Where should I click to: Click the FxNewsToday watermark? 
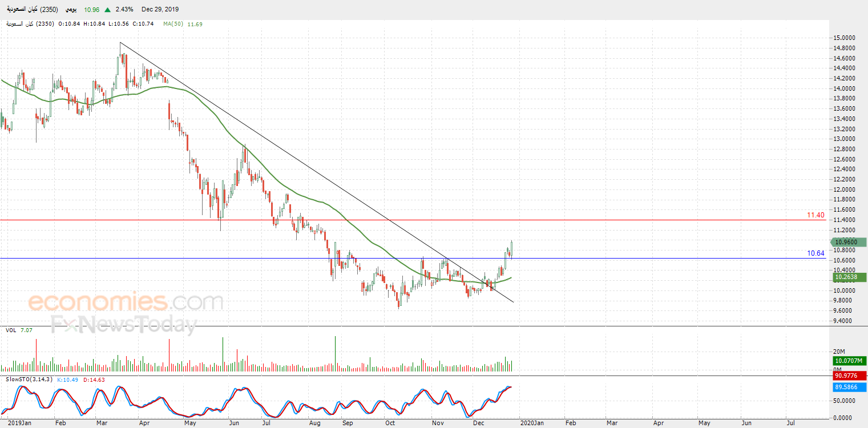click(123, 325)
